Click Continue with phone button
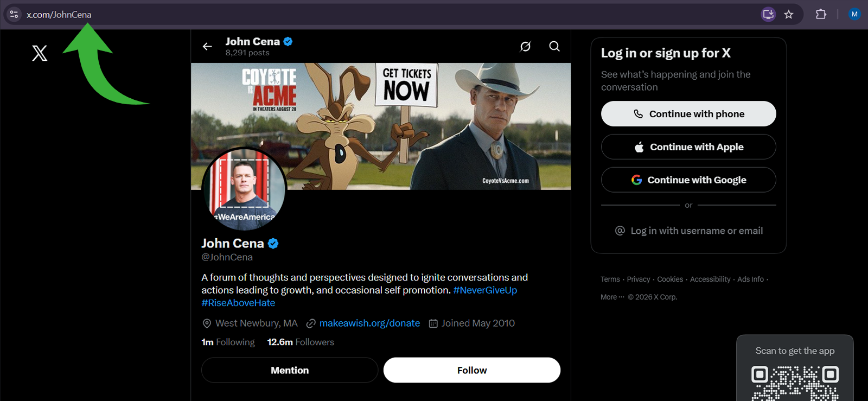Viewport: 868px width, 401px height. click(x=688, y=114)
